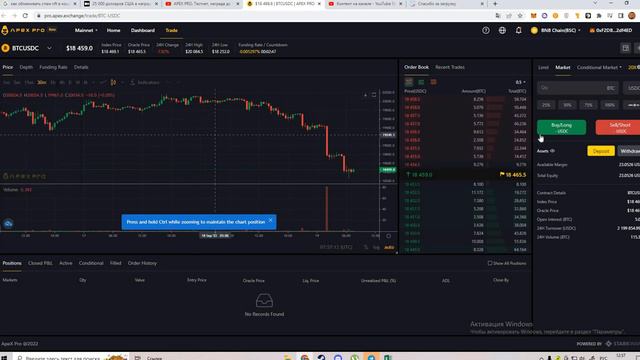Set order size to 25%

click(x=546, y=105)
